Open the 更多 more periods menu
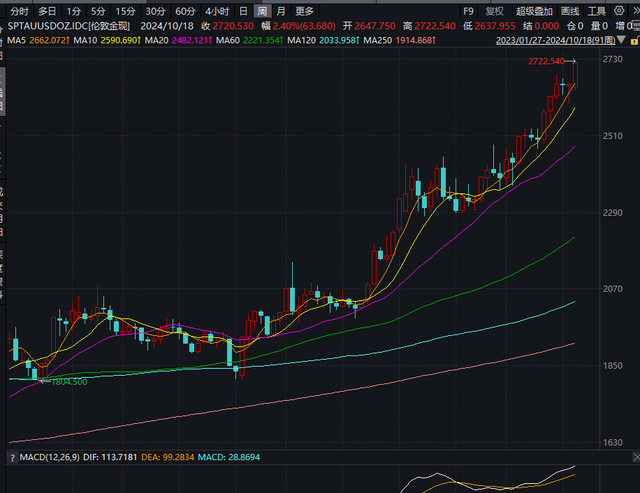640x493 pixels. pyautogui.click(x=304, y=11)
